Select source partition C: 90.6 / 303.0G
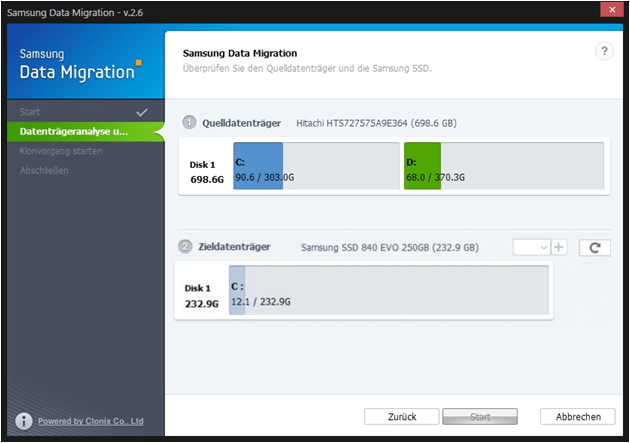The image size is (630, 443). coord(316,165)
